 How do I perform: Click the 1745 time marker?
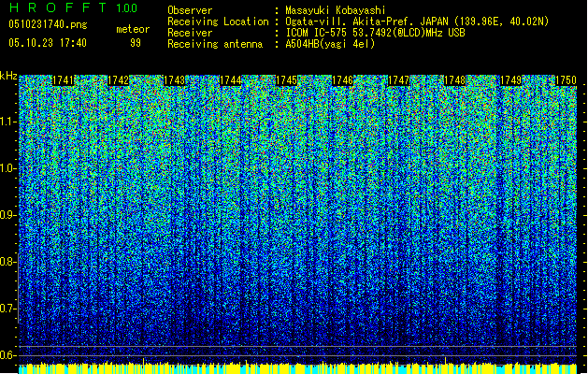[x=286, y=80]
